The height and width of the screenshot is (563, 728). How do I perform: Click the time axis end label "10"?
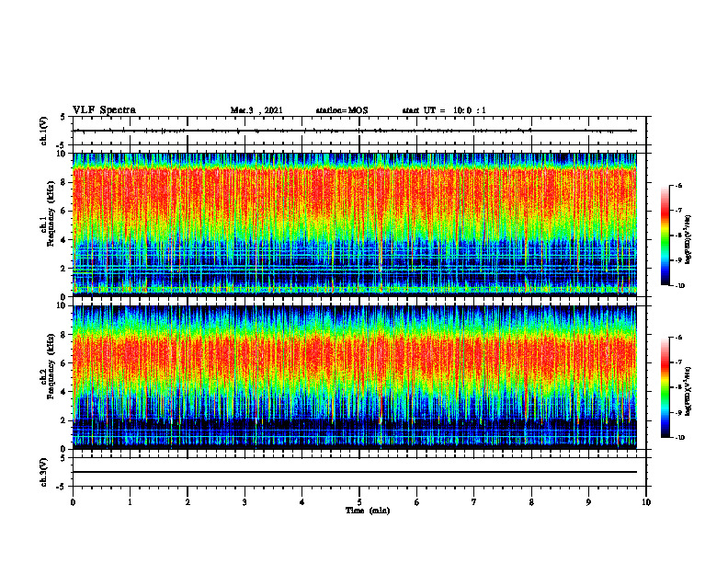coord(646,502)
